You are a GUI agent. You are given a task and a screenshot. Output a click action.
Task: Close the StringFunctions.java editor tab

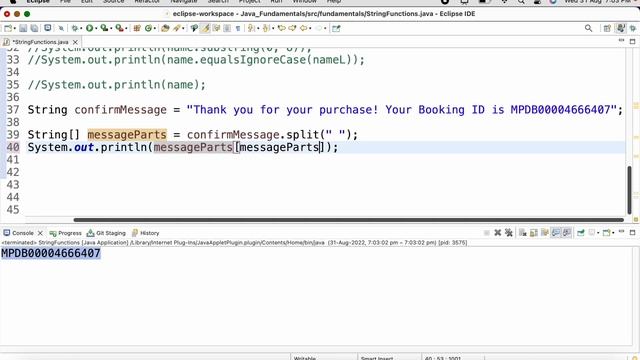pyautogui.click(x=75, y=42)
